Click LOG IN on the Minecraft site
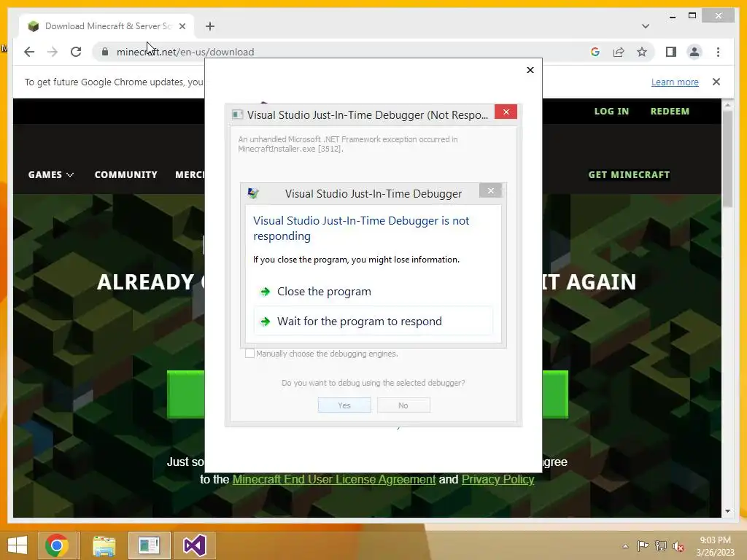This screenshot has height=560, width=747. coord(611,111)
